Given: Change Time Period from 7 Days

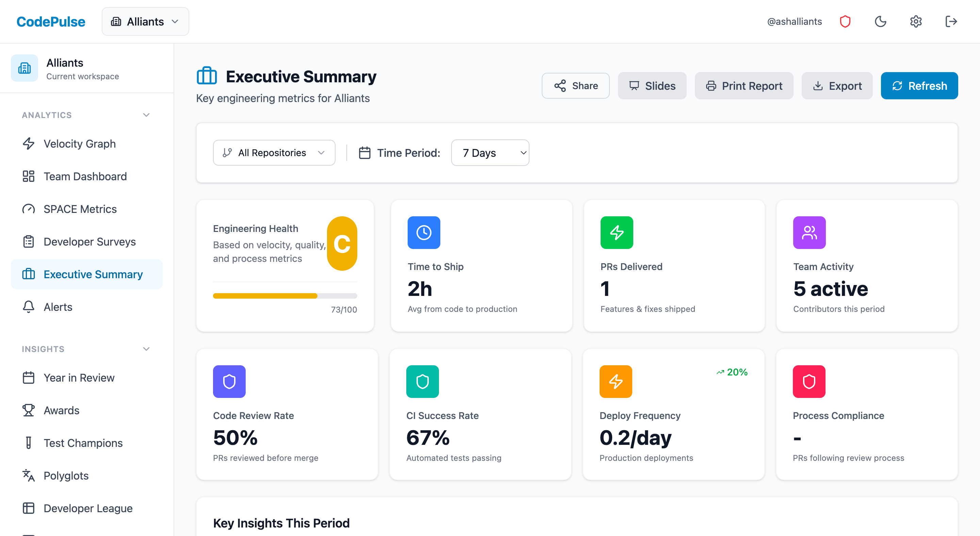Looking at the screenshot, I should pyautogui.click(x=490, y=152).
